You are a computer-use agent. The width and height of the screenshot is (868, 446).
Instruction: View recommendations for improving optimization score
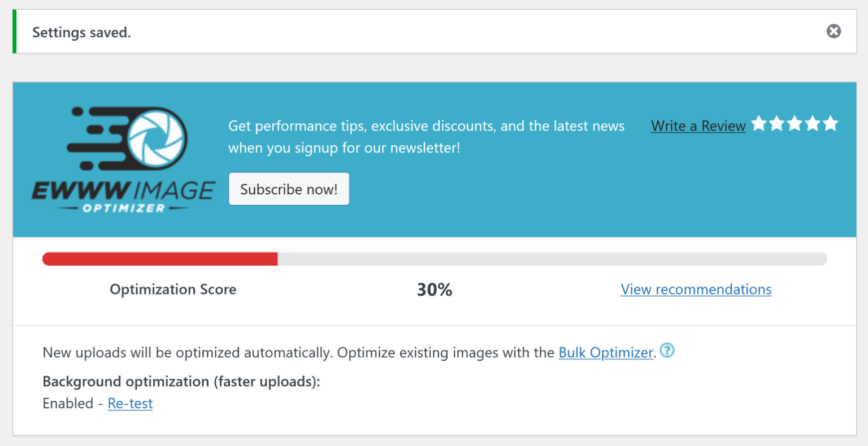click(x=696, y=289)
